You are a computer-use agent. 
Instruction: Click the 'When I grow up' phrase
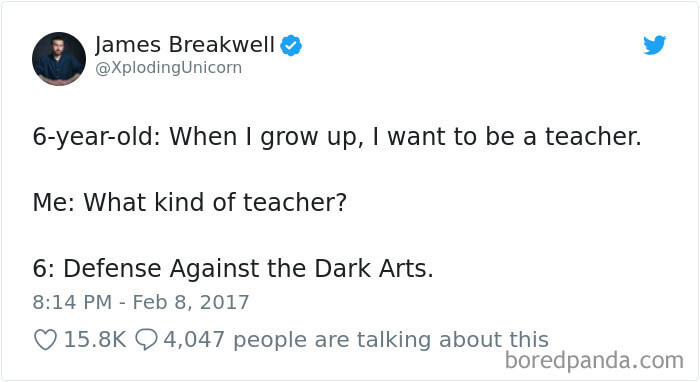point(266,137)
